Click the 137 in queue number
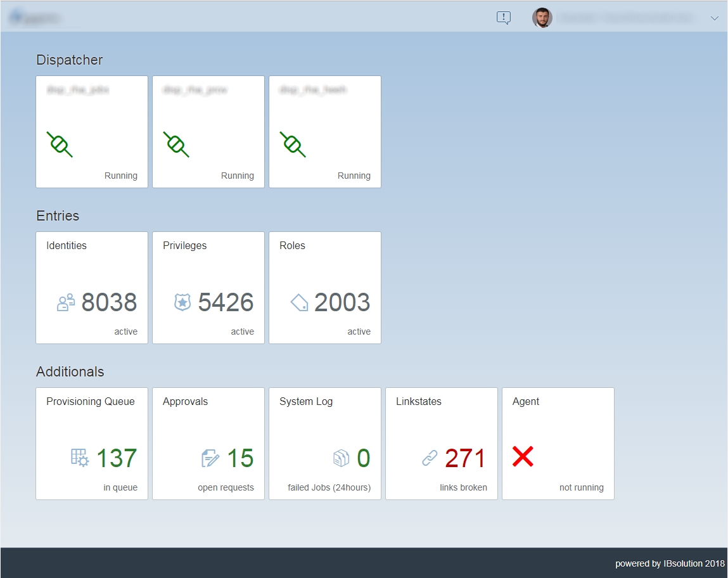Viewport: 728px width, 578px height. [x=117, y=458]
